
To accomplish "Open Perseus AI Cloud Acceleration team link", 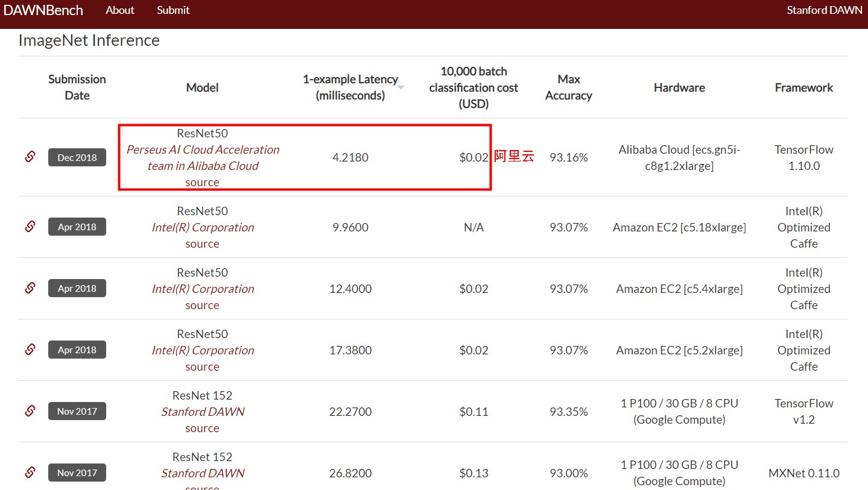I will 203,157.
